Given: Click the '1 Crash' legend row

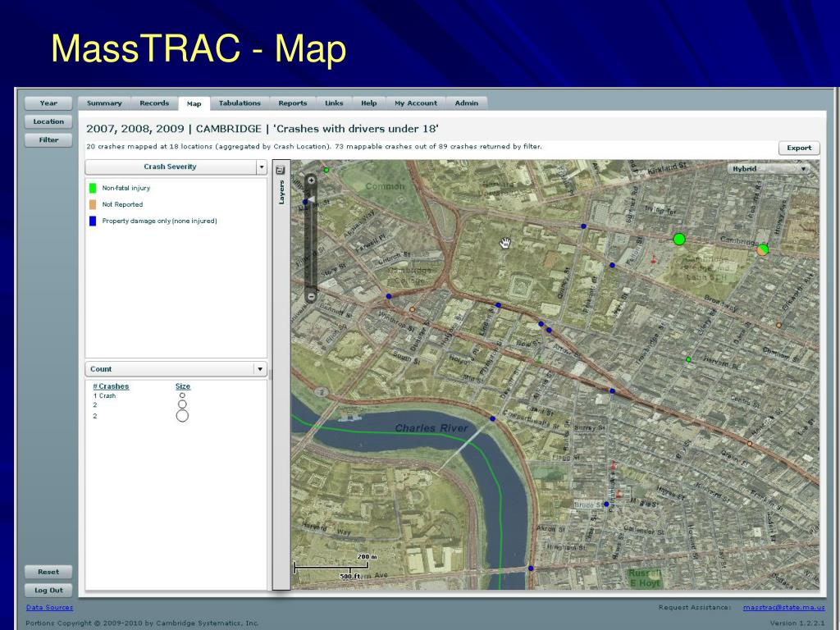Looking at the screenshot, I should tap(139, 396).
